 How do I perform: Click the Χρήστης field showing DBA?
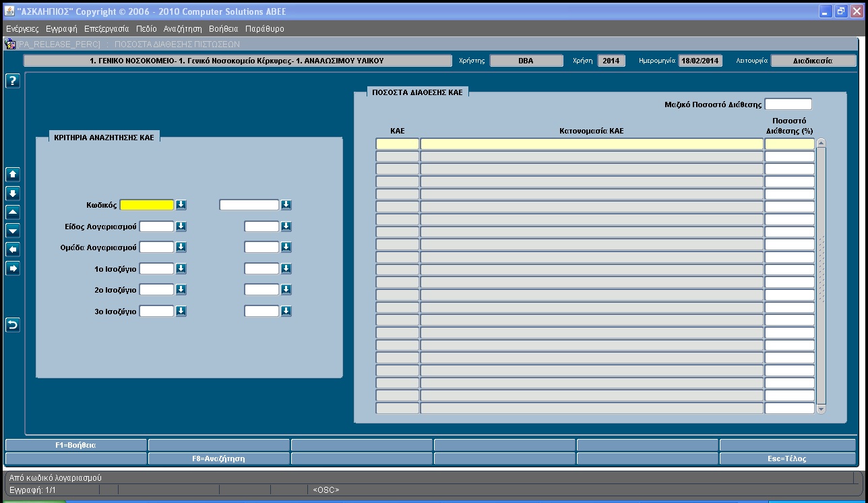click(x=526, y=61)
